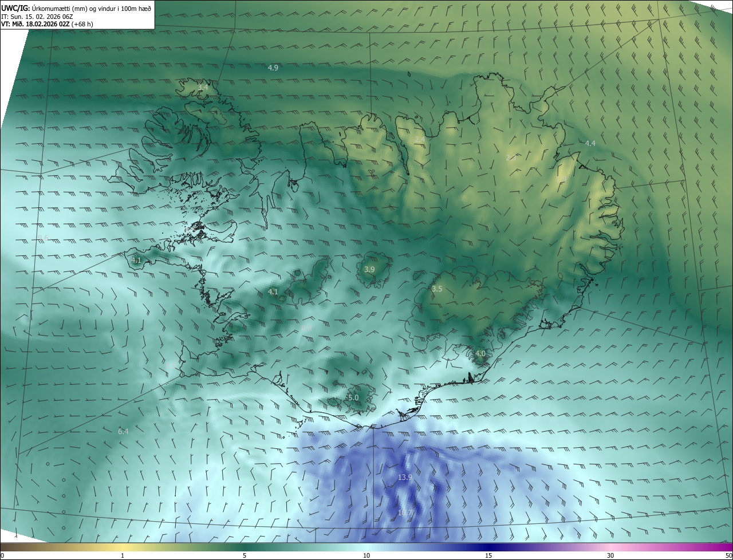Click the 2.3 value in northeast Iceland
733x560 pixels.
[511, 157]
